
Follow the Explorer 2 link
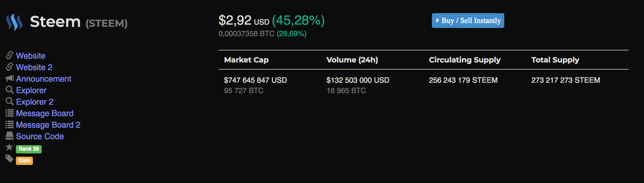[x=35, y=102]
